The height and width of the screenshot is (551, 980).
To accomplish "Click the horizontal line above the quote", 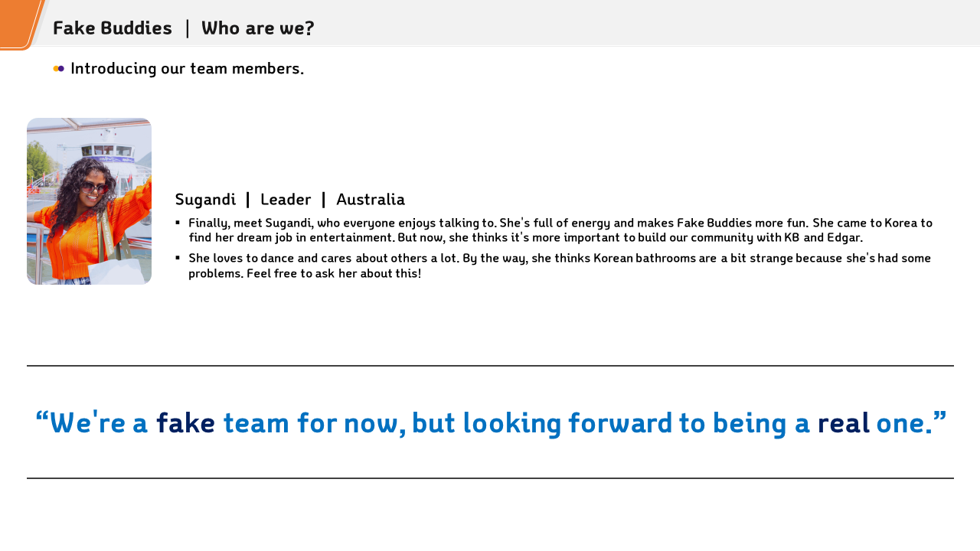I will point(490,366).
